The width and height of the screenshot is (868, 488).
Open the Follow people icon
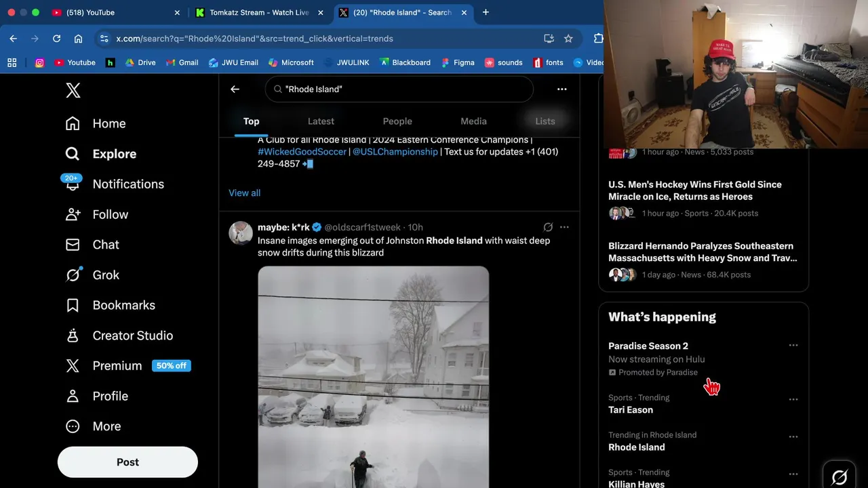73,214
